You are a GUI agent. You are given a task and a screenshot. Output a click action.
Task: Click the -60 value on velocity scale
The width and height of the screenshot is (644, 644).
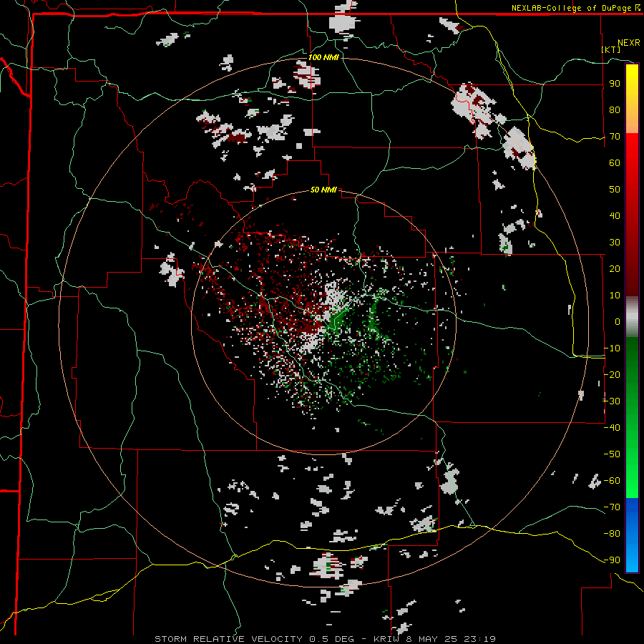pos(612,481)
